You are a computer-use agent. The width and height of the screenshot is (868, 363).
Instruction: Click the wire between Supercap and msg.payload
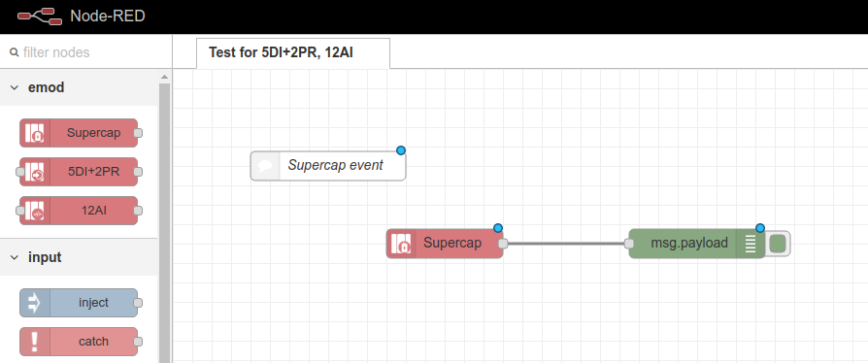click(566, 244)
